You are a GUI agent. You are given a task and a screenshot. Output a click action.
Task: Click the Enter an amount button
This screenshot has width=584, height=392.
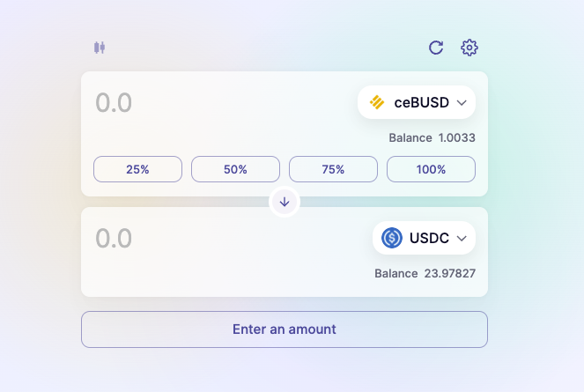click(x=285, y=329)
